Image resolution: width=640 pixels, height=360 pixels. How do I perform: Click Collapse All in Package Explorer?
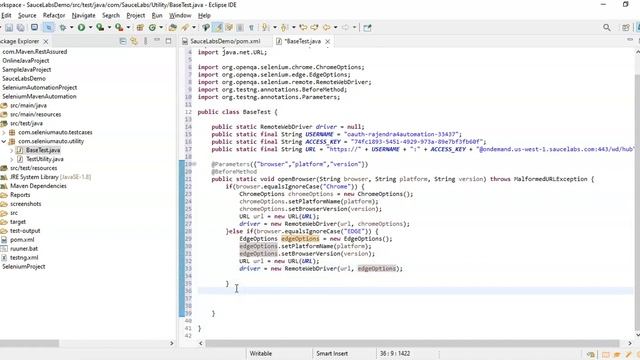click(x=122, y=41)
